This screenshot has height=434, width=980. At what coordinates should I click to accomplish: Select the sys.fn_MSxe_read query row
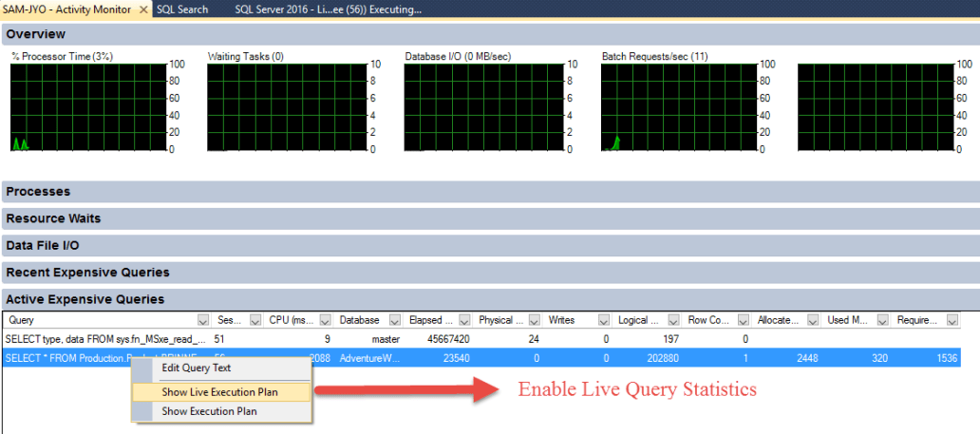pyautogui.click(x=104, y=338)
